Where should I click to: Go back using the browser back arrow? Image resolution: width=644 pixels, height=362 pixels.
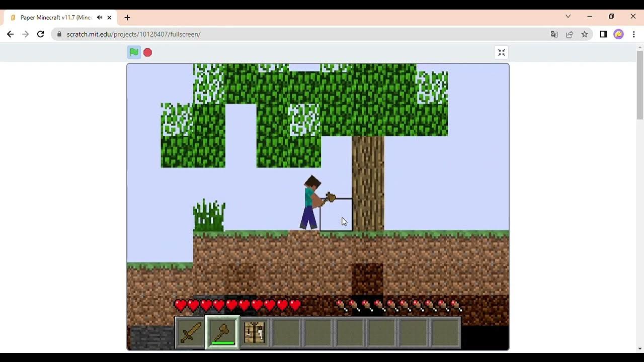pos(11,34)
